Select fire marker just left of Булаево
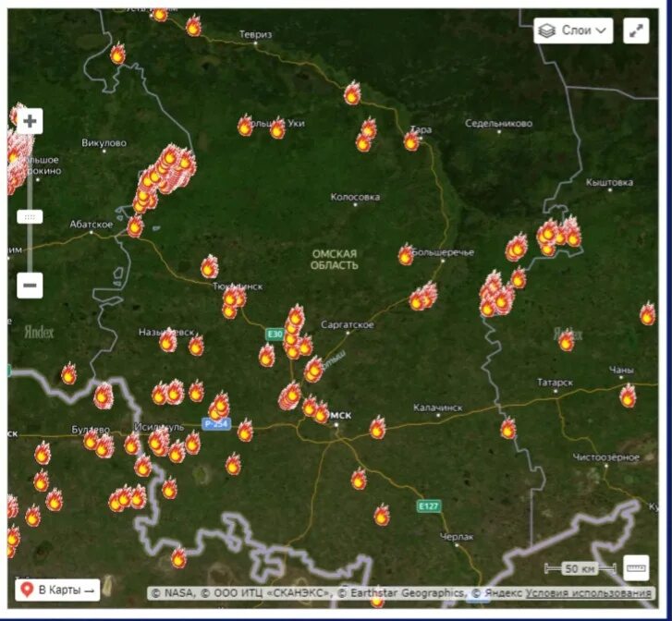 (91, 439)
